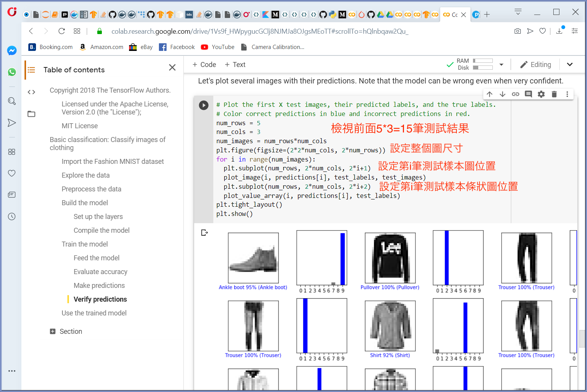The image size is (587, 392).
Task: Open downloads icon in address bar
Action: click(x=559, y=31)
